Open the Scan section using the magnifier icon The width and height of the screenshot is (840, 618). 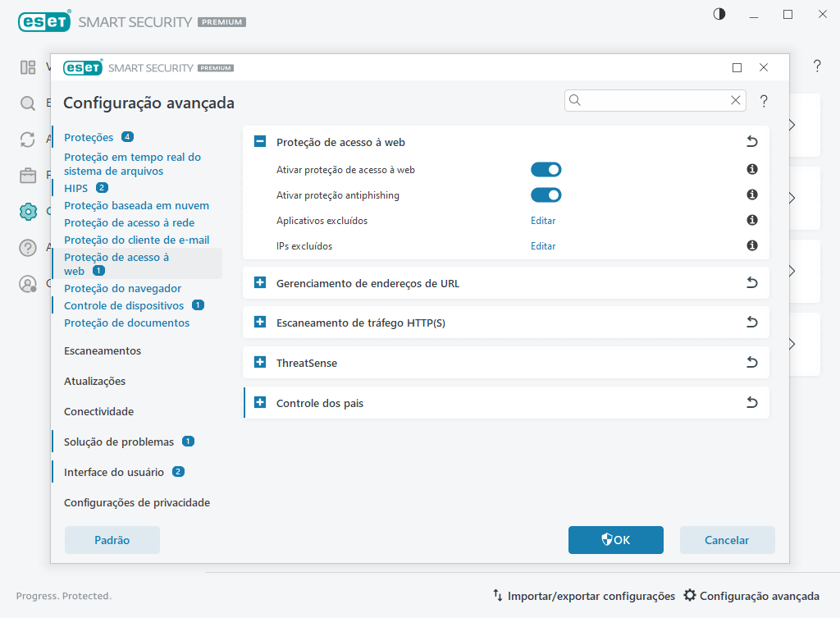pyautogui.click(x=27, y=103)
